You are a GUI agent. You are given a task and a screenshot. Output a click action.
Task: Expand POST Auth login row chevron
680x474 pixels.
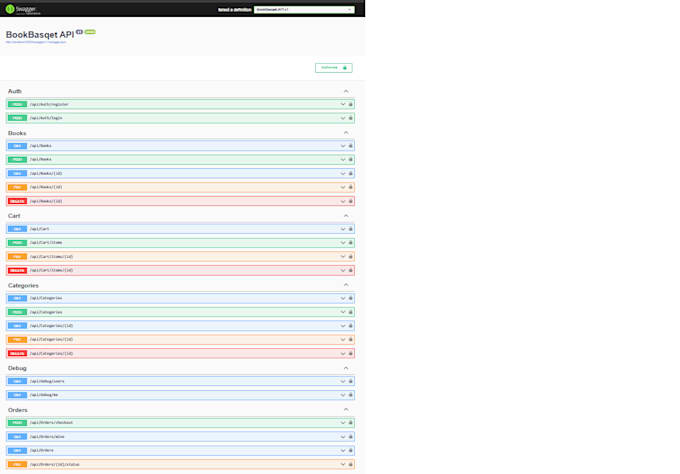(x=343, y=118)
